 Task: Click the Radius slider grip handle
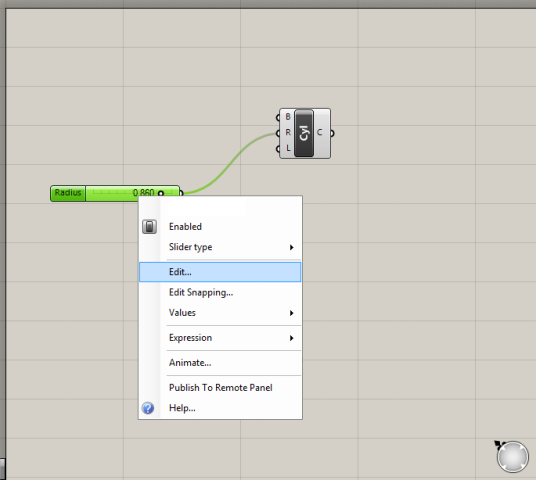point(161,194)
